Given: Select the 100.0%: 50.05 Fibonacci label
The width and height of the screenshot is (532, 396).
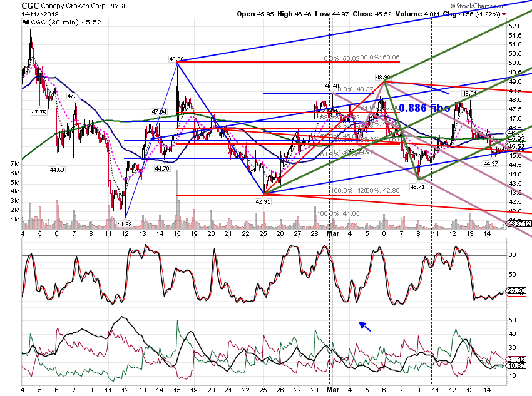Looking at the screenshot, I should coord(379,58).
